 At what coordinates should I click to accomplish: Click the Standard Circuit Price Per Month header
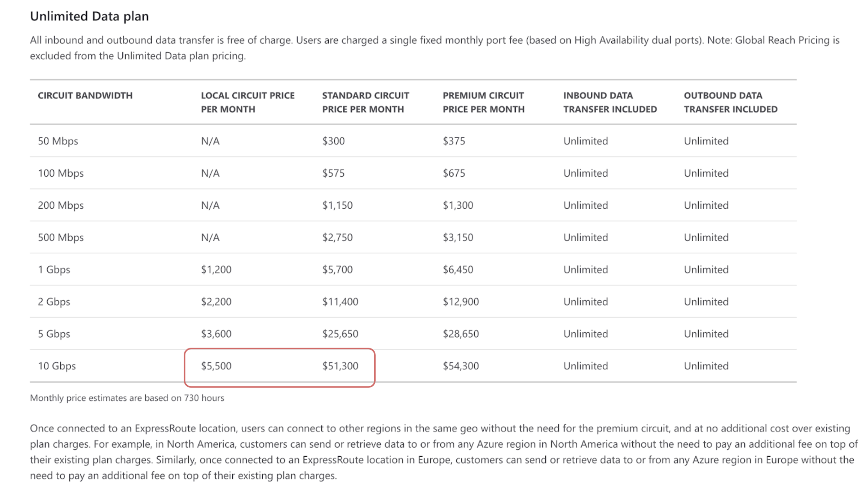tap(365, 103)
